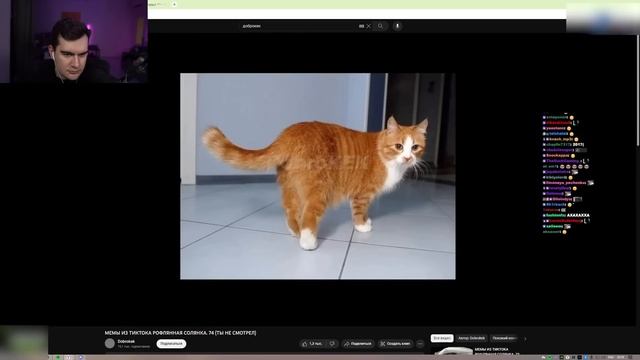Select the 'Похожий контент' filter chip
This screenshot has height=360, width=640.
[x=504, y=338]
